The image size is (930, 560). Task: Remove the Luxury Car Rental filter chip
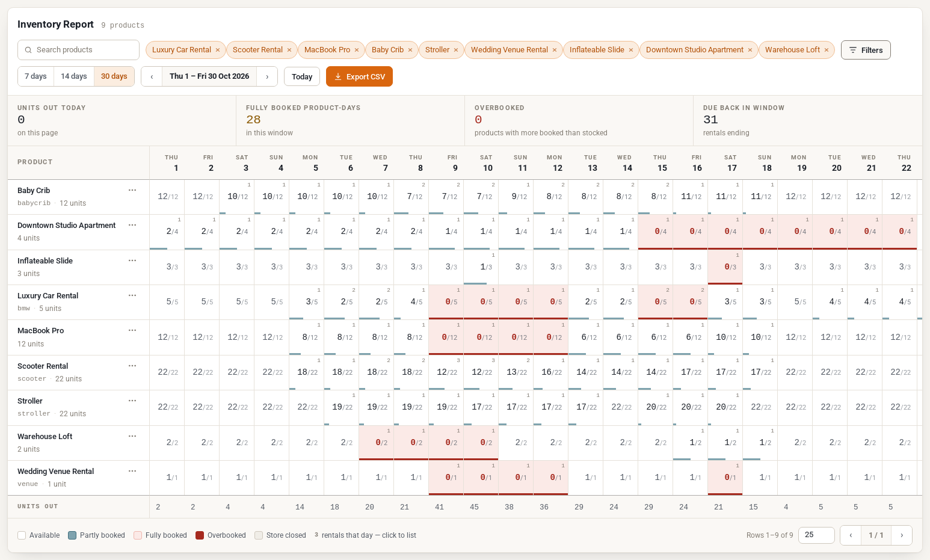(218, 50)
